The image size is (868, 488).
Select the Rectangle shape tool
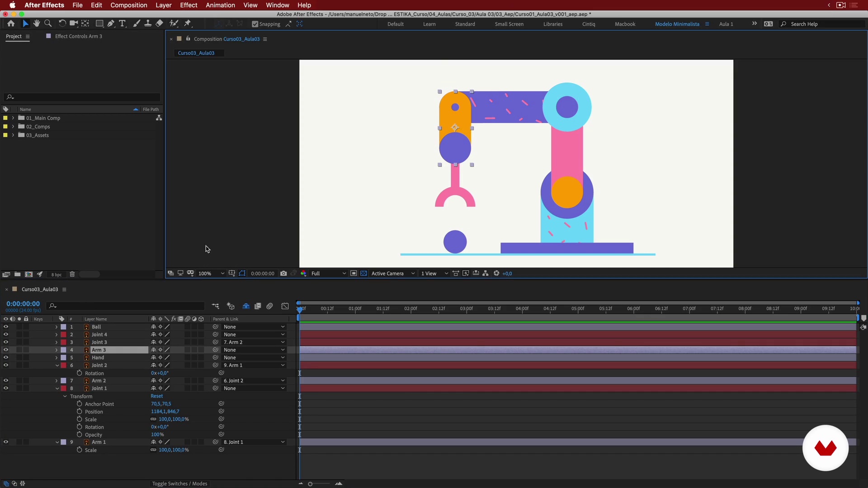[99, 23]
